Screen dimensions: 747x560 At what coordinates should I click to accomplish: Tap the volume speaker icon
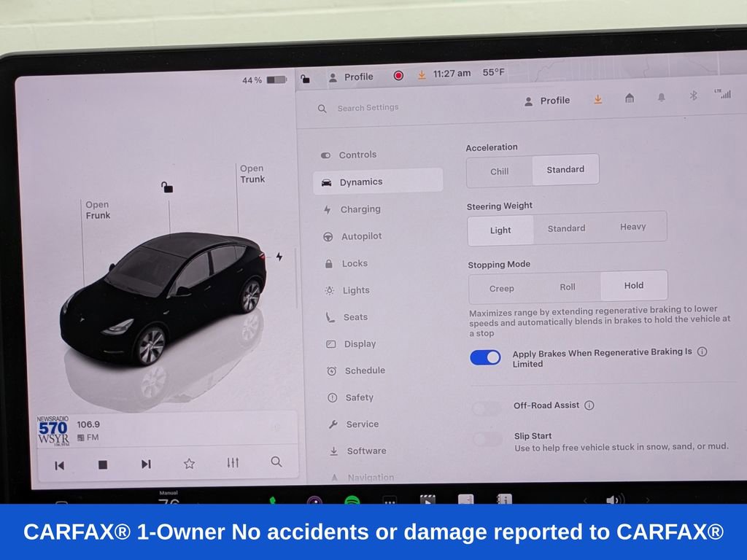click(615, 499)
